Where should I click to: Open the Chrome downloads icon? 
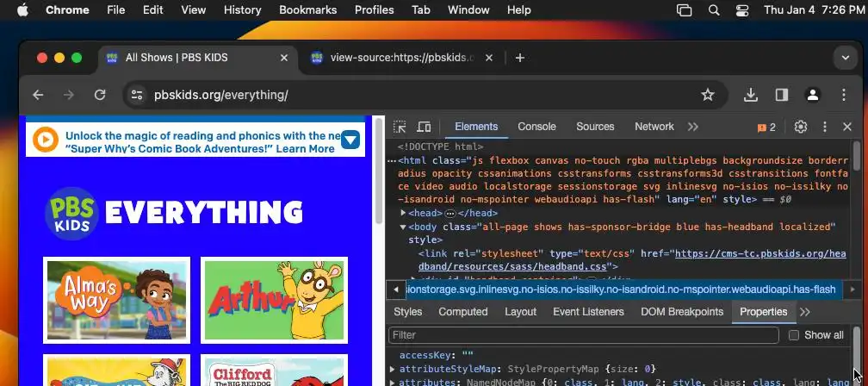click(751, 95)
